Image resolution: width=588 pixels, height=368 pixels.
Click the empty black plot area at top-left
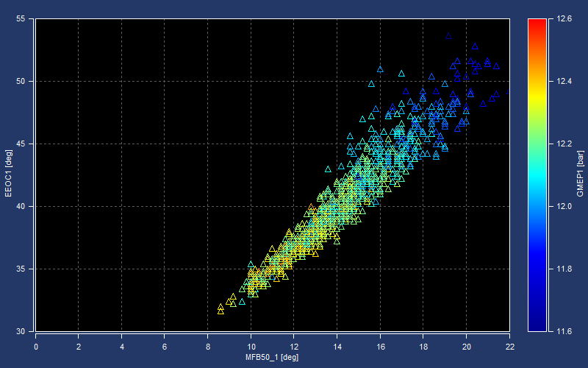[x=110, y=74]
